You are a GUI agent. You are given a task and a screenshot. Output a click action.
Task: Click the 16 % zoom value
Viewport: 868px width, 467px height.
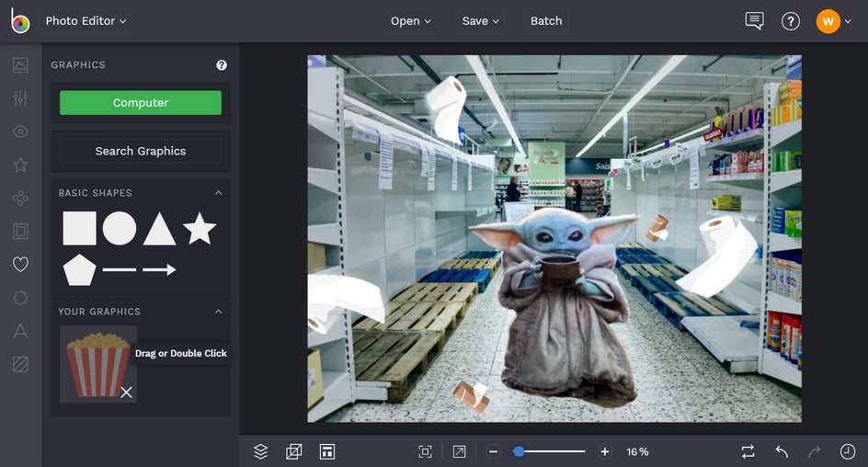point(638,452)
